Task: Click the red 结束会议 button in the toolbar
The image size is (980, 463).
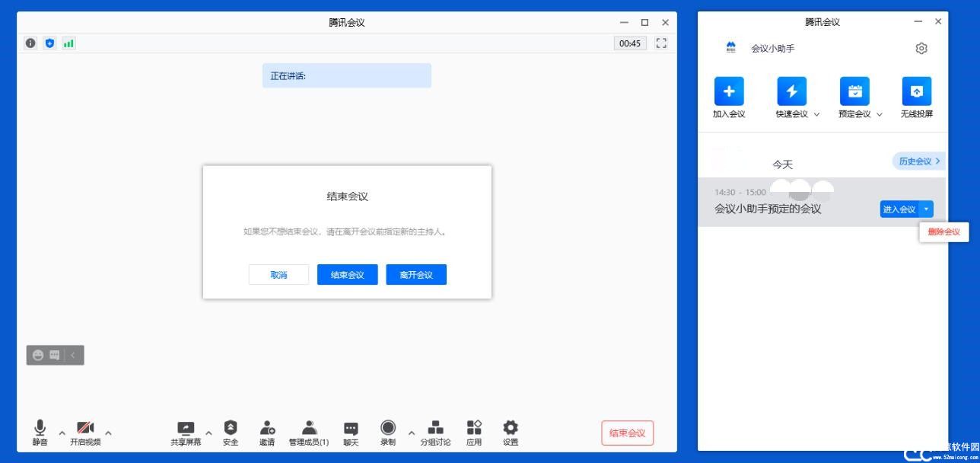Action: click(x=627, y=433)
